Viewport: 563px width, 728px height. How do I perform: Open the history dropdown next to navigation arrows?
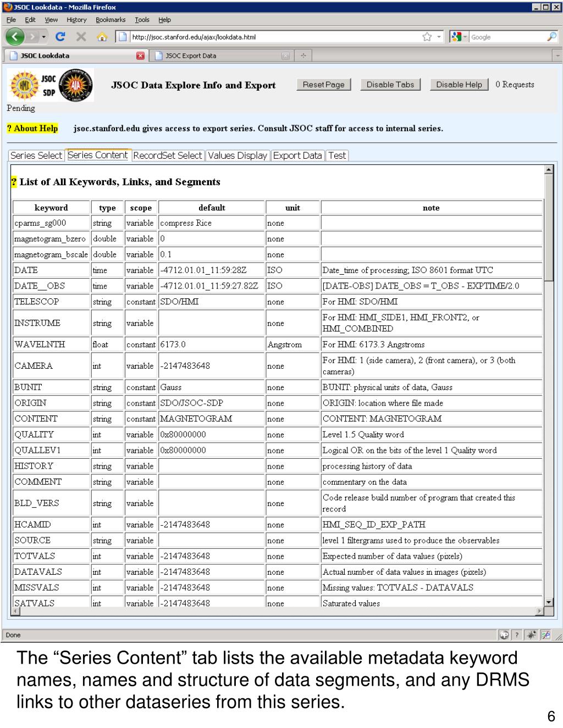tap(44, 37)
